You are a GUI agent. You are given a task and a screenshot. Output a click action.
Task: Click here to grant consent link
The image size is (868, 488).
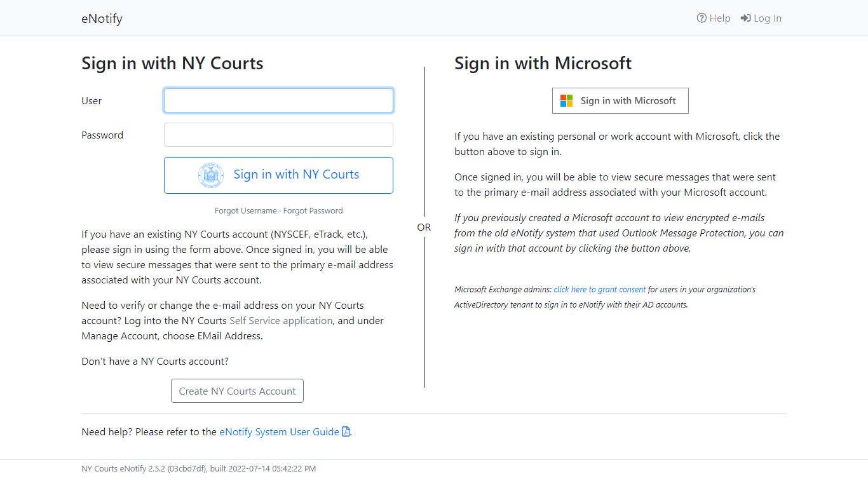(x=600, y=289)
